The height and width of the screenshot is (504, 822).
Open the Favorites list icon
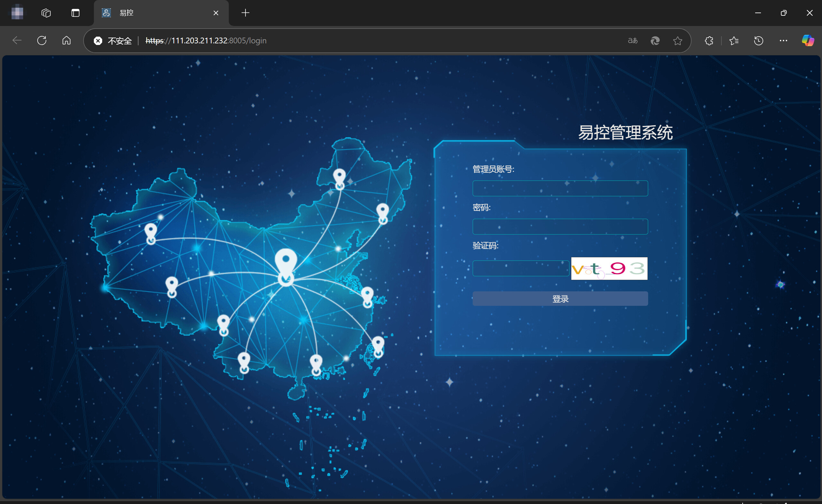[x=734, y=41]
